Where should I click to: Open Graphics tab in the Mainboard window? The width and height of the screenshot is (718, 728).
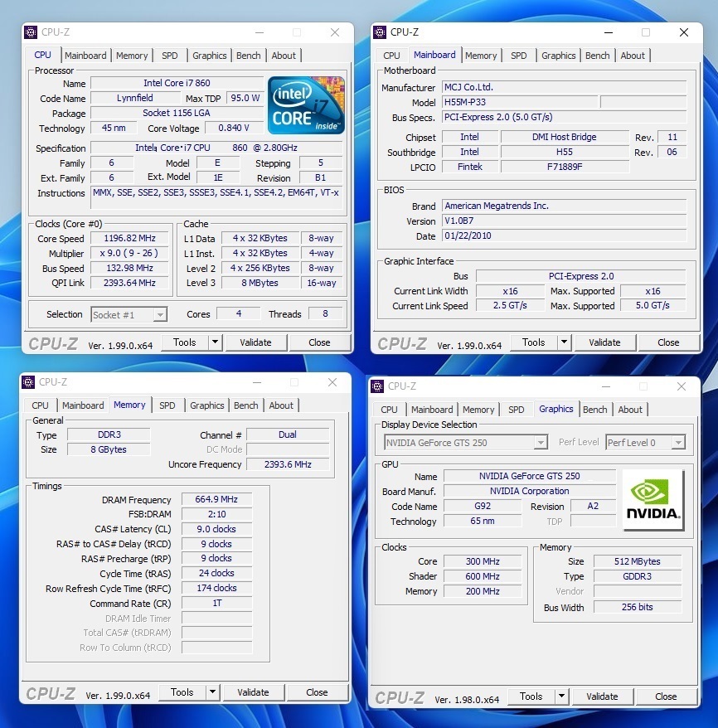(x=558, y=56)
